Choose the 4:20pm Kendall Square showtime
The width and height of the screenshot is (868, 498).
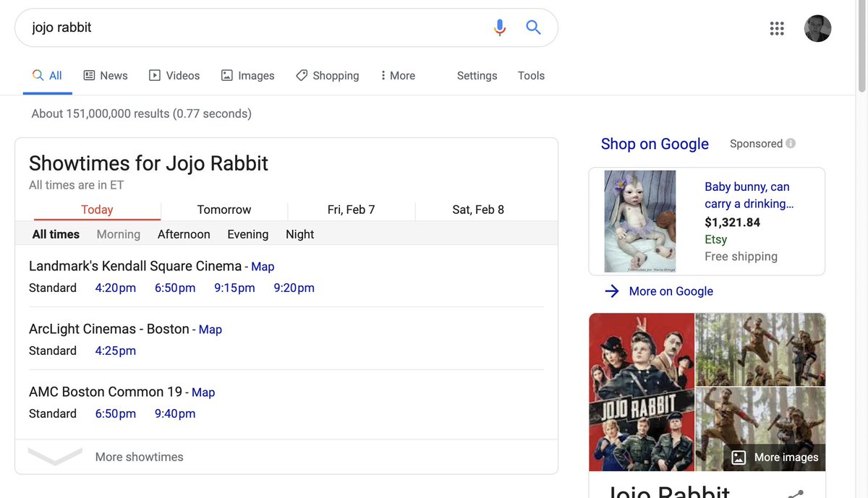116,288
